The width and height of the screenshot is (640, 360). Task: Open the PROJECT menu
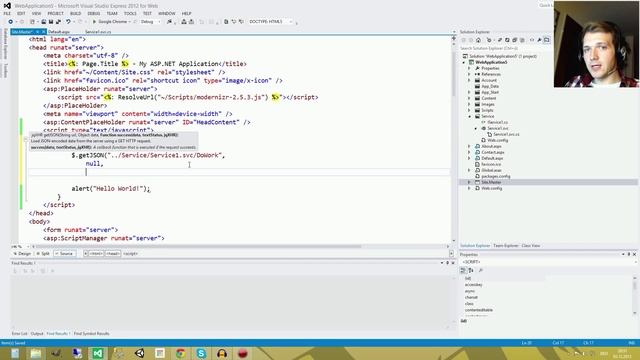pos(56,13)
